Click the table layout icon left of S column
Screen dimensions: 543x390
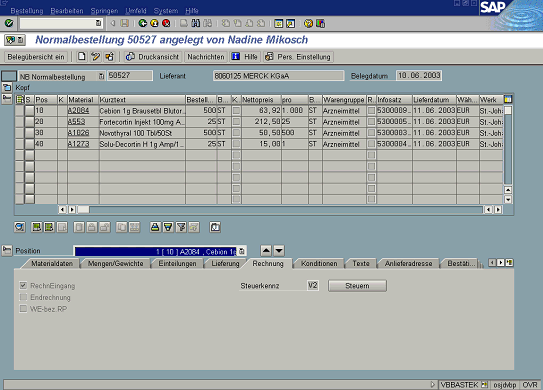[20, 99]
